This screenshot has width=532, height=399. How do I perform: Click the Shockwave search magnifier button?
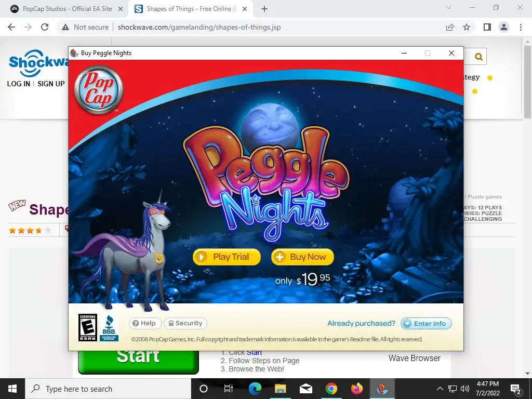pos(478,57)
